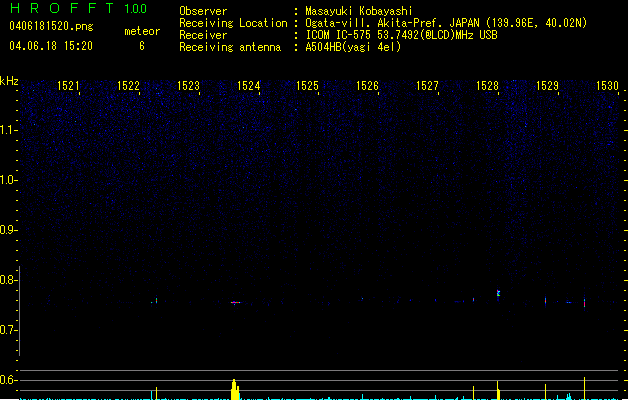Screen dimensions: 629x400
Task: Click the 1529 time axis label
Action: pyautogui.click(x=548, y=86)
